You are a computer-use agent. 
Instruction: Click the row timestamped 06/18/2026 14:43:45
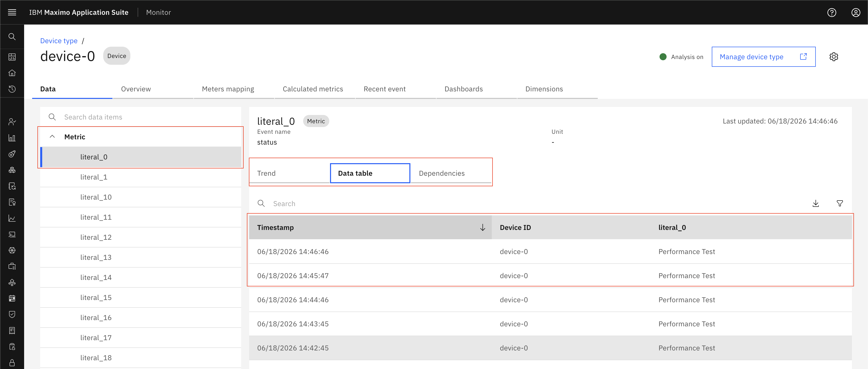[550, 324]
